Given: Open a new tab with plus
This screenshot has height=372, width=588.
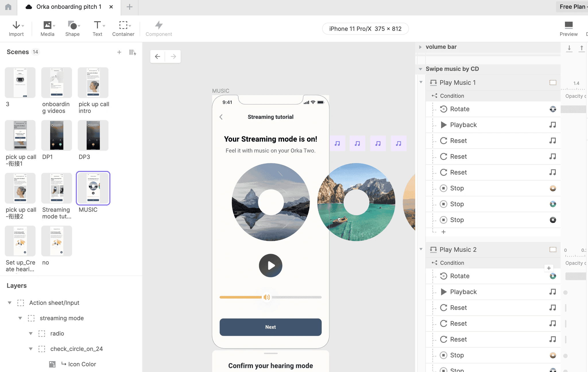Looking at the screenshot, I should point(129,7).
